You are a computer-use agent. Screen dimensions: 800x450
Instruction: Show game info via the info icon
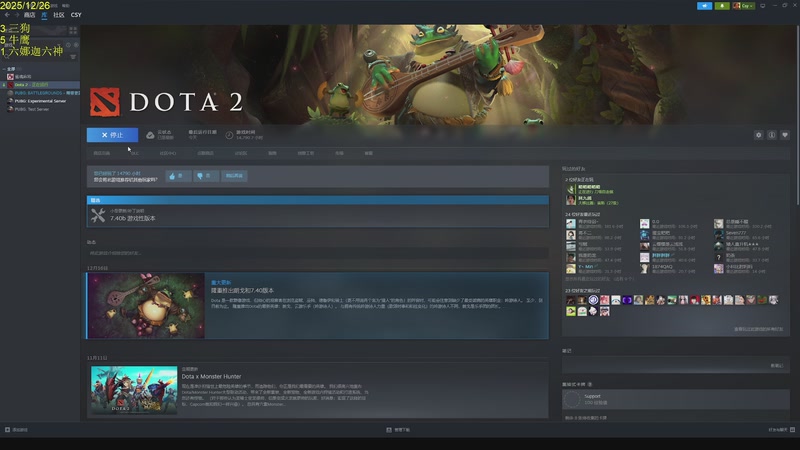[x=771, y=135]
